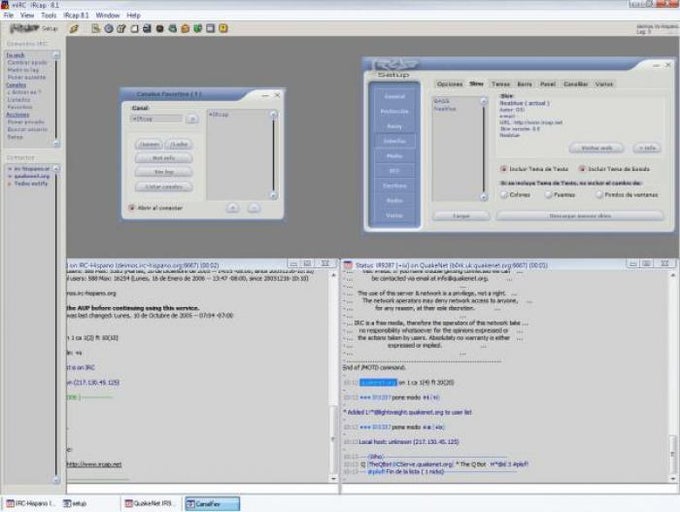Click the white blank square toolbar icon

pos(134,29)
